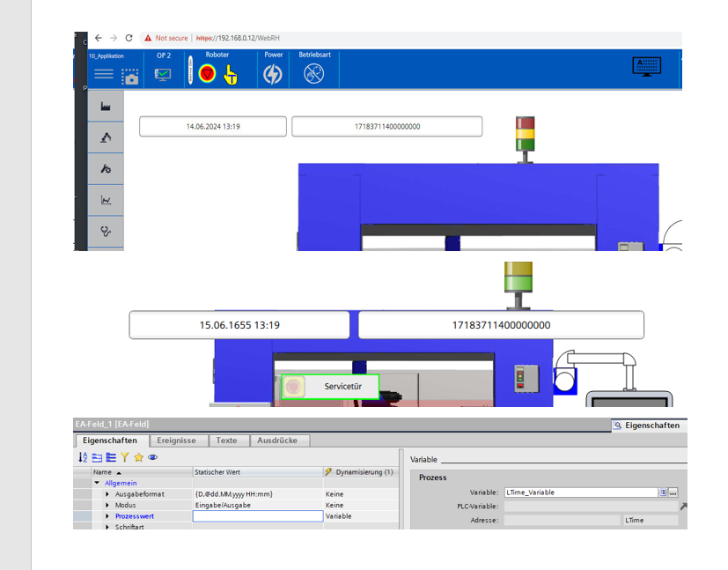Click the PLC-Variable field

[x=591, y=507]
